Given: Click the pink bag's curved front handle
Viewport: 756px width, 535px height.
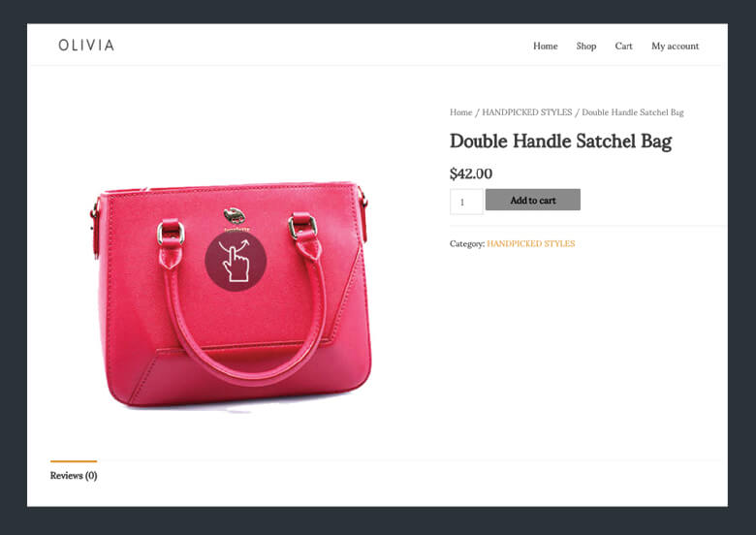Looking at the screenshot, I should [x=246, y=357].
